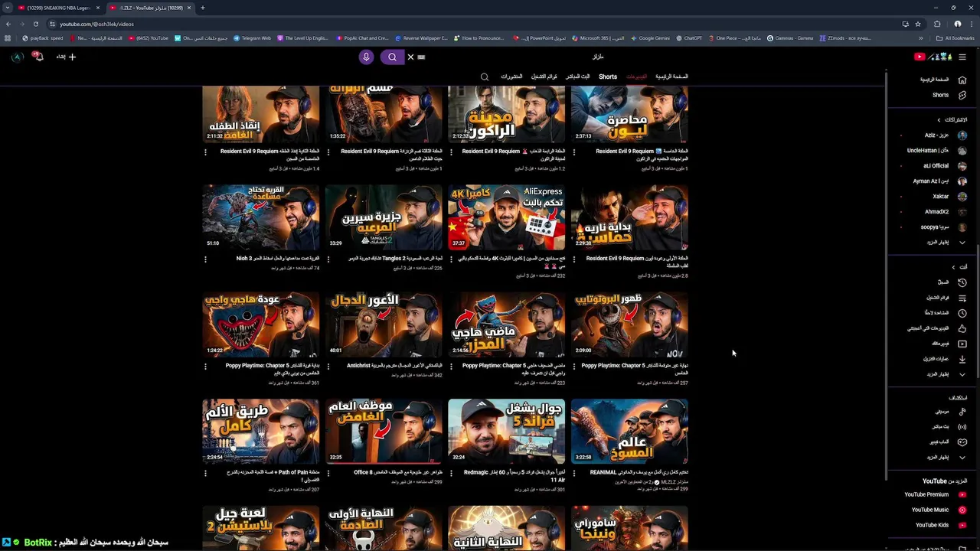The image size is (980, 551).
Task: Open the Home icon in sidebar
Action: [962, 80]
